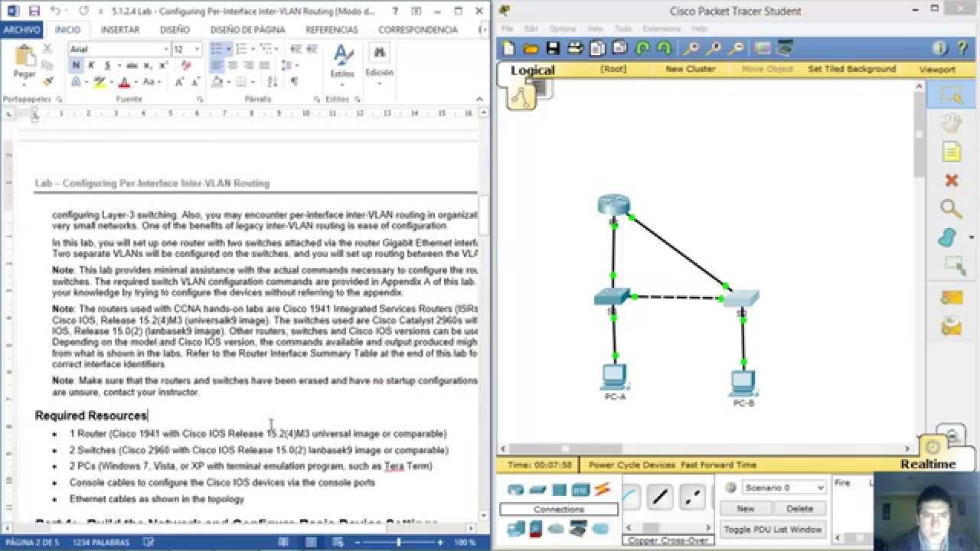Screen dimensions: 980x551
Task: Open the Arial font name dropdown
Action: click(x=165, y=49)
